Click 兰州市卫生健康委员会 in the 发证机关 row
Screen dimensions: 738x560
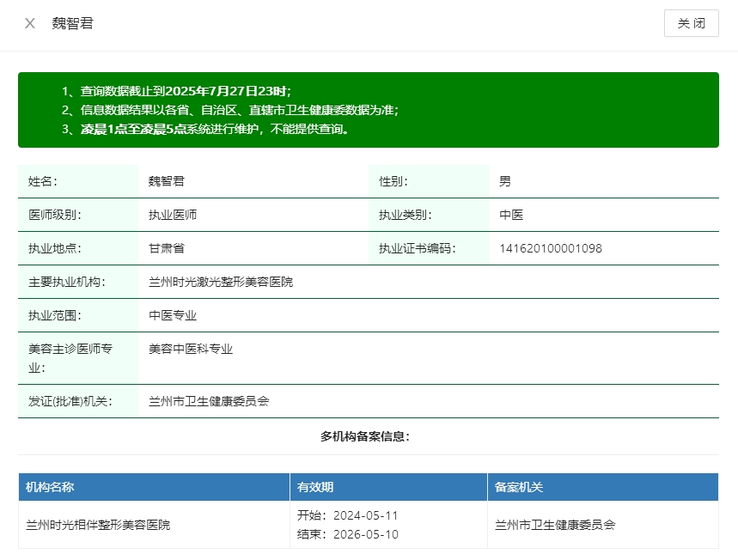pos(209,401)
